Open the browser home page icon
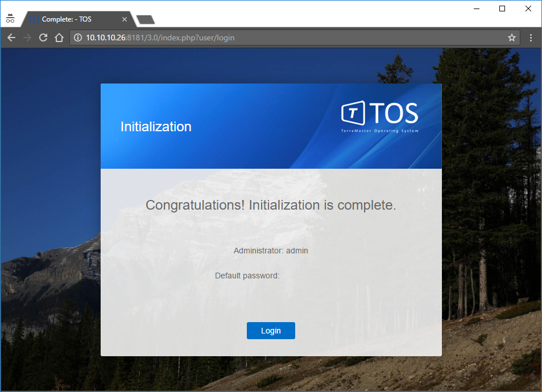 pyautogui.click(x=59, y=37)
